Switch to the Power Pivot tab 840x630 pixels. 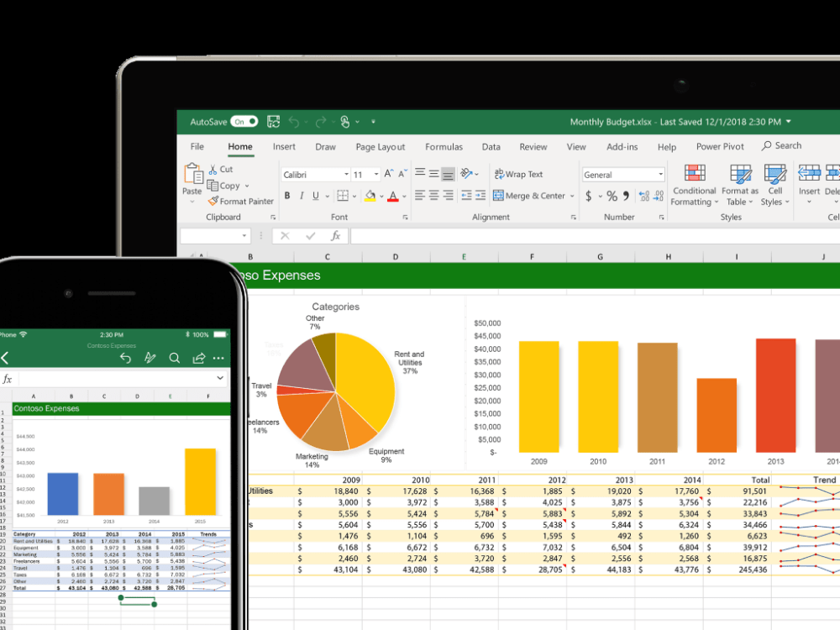[x=720, y=147]
